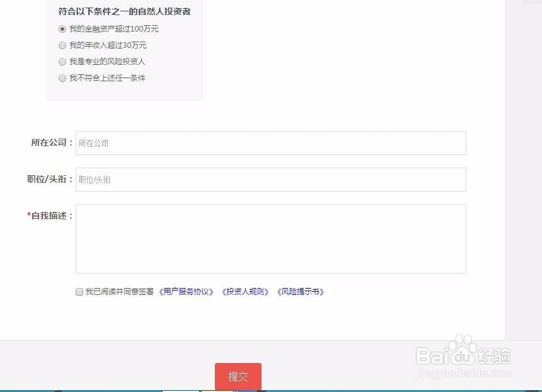Screen dimensions: 542x392
Task: Click into the 自我描述 text area
Action: [270, 239]
